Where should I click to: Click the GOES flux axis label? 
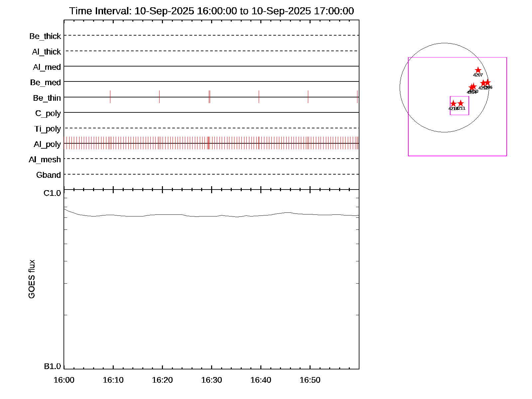click(32, 279)
